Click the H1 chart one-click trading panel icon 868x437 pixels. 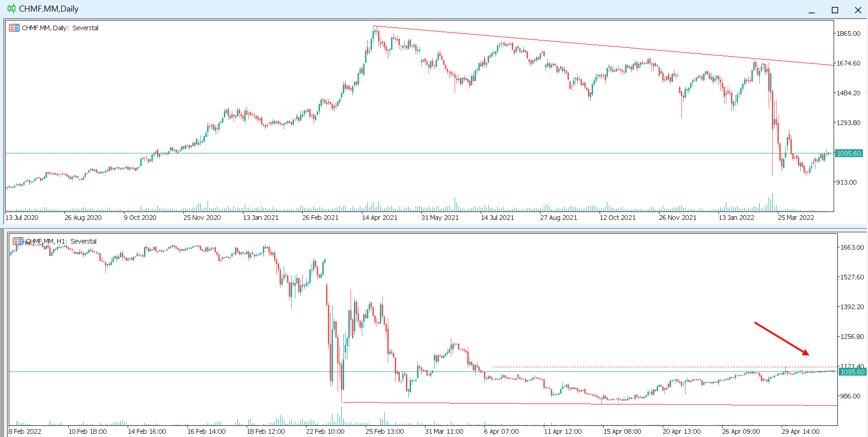pos(18,241)
